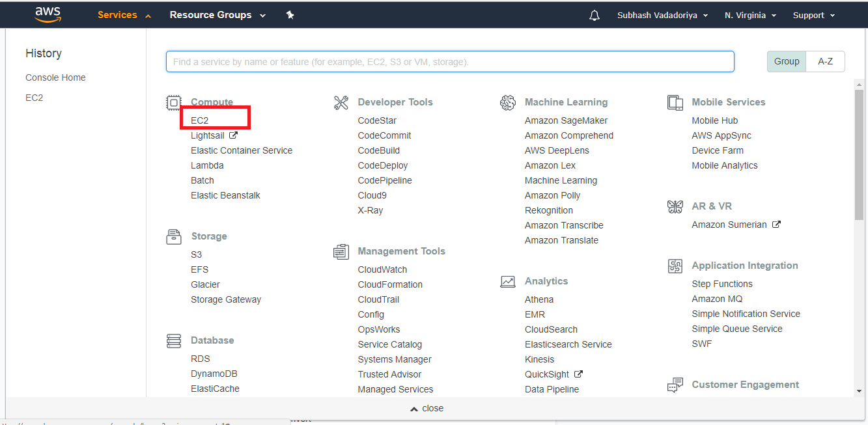
Task: Expand the Resource Groups dropdown
Action: click(217, 15)
